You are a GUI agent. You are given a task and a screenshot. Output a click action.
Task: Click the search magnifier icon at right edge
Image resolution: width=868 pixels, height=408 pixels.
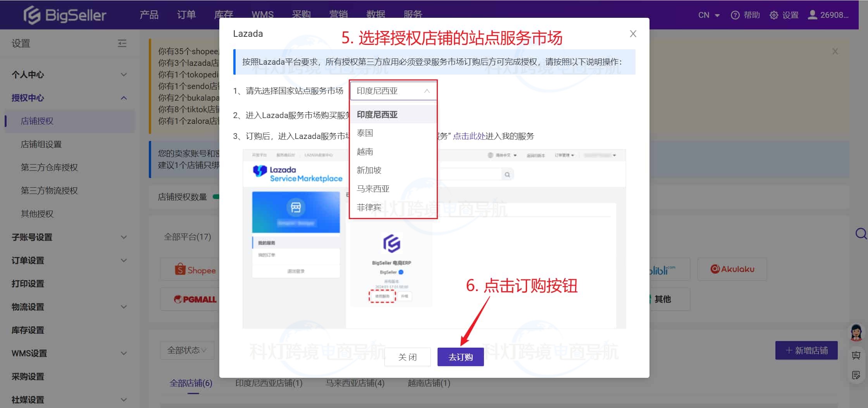click(861, 233)
